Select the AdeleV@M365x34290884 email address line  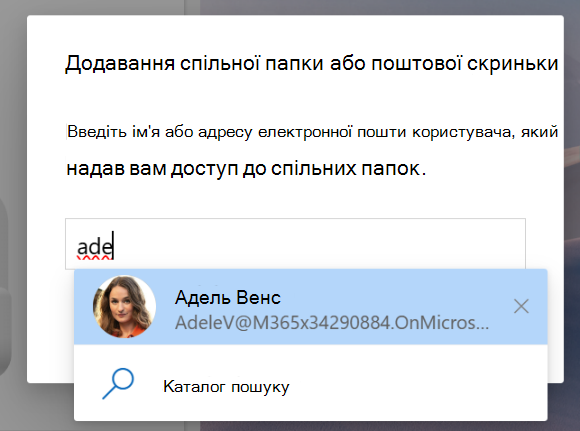point(332,323)
